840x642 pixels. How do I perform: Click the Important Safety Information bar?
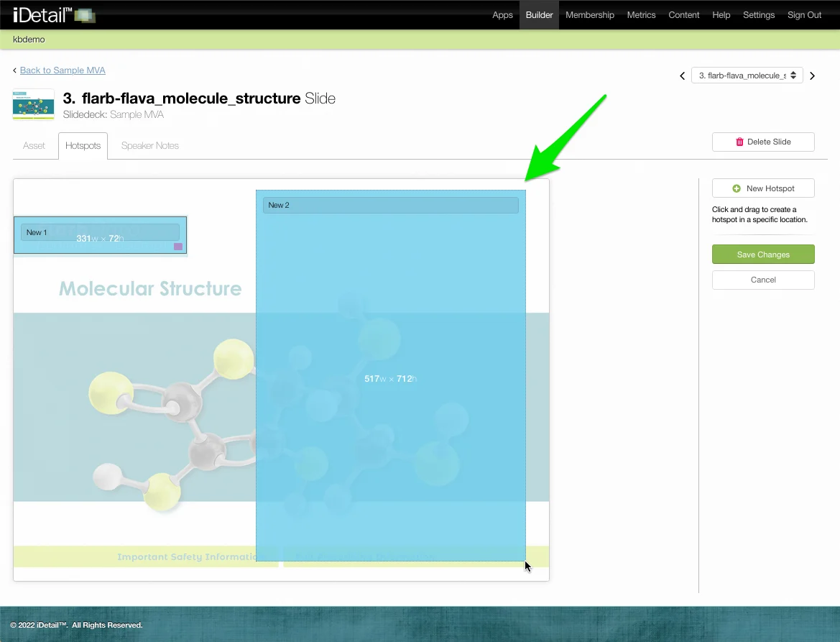click(x=146, y=556)
